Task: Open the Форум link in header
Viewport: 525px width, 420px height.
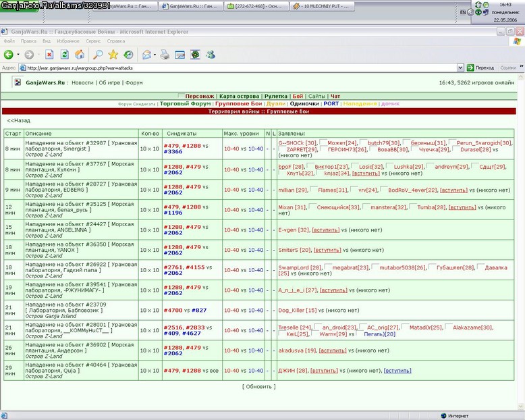Action: [134, 83]
